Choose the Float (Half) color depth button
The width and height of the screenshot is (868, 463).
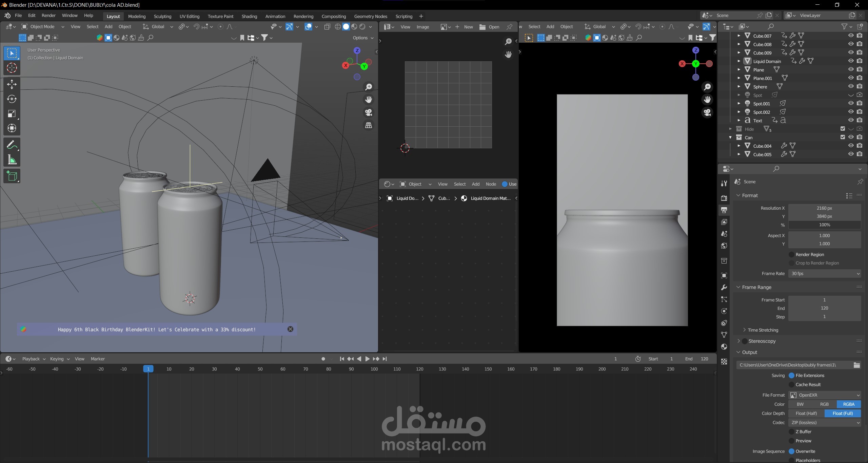[x=806, y=414]
